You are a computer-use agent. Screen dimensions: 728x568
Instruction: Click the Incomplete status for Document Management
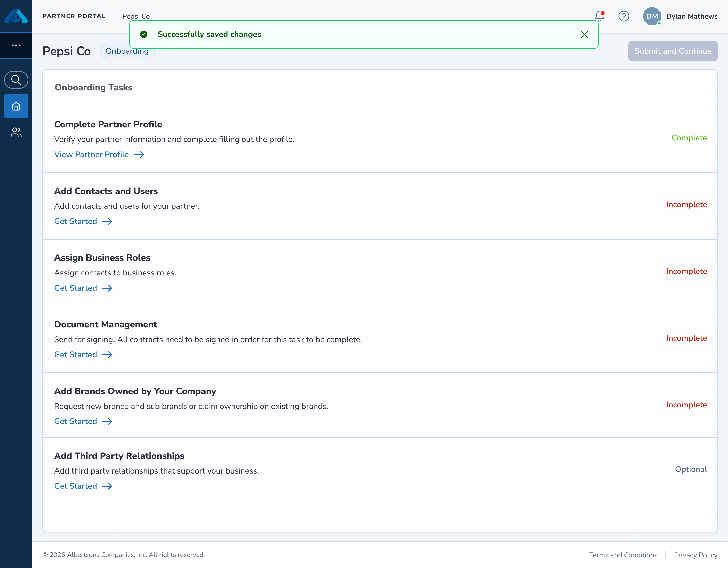(x=687, y=338)
